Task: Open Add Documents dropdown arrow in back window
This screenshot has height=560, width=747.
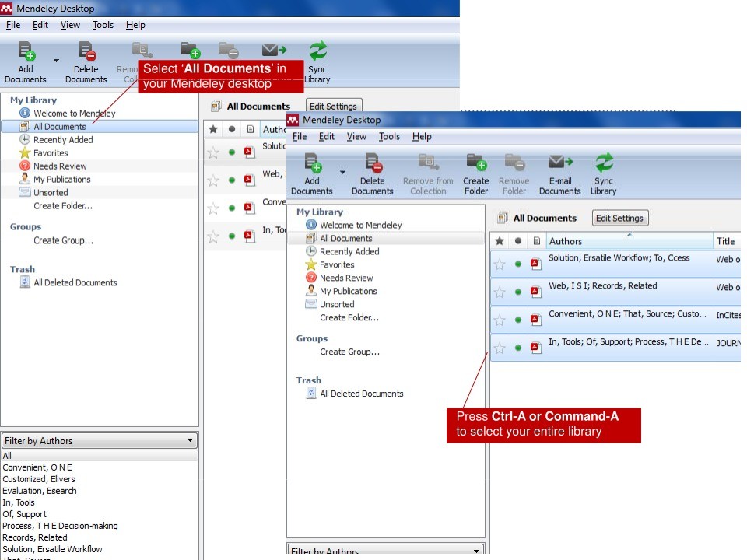Action: click(56, 61)
